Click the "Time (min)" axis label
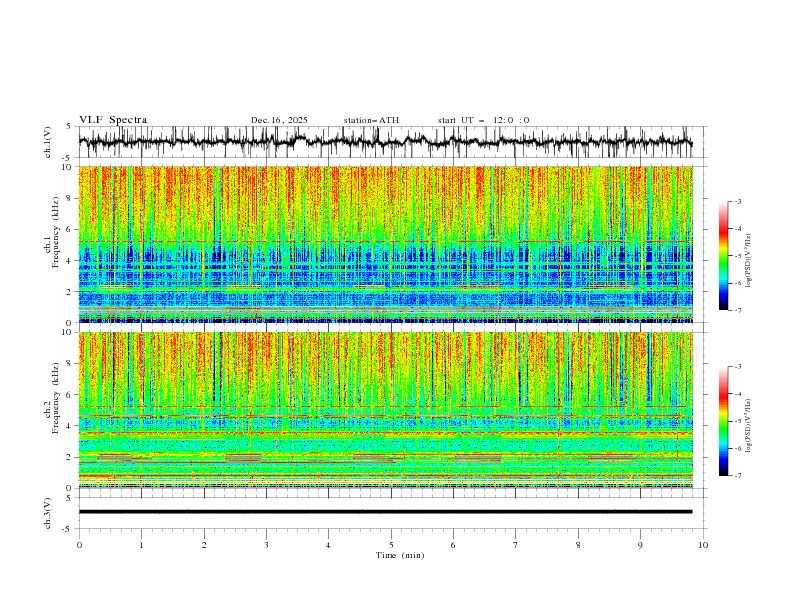Viewport: 792px width, 612px height. coord(400,555)
